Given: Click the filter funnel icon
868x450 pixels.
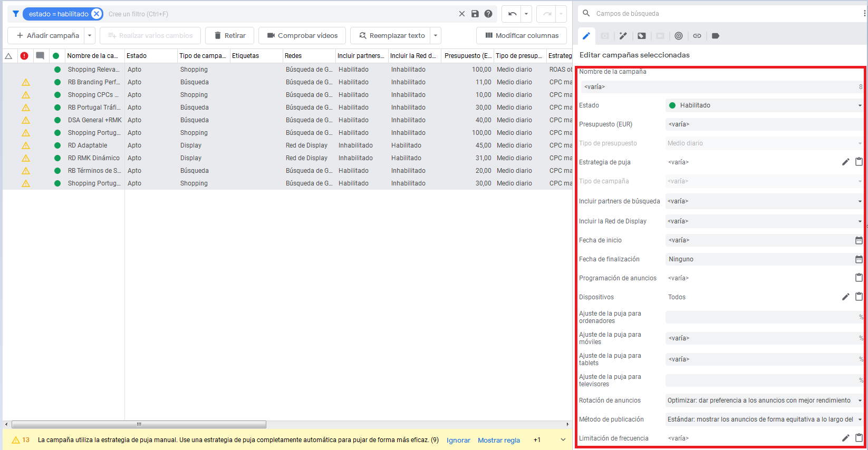Looking at the screenshot, I should 16,14.
